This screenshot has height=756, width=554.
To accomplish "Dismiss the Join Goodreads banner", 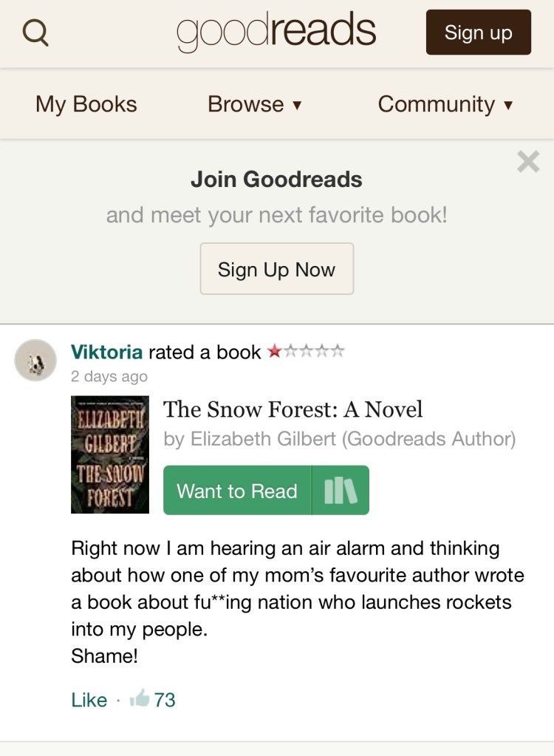I will click(528, 161).
